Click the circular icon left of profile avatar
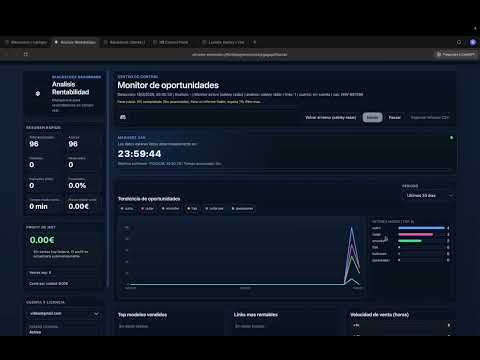Screen dimensions: 480x360 (x=459, y=42)
